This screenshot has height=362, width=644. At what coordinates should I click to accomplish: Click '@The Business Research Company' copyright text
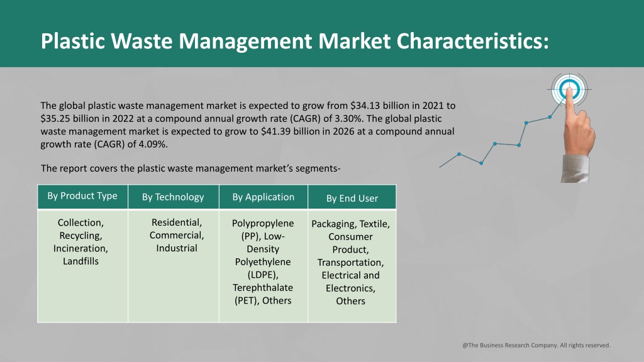(x=536, y=345)
